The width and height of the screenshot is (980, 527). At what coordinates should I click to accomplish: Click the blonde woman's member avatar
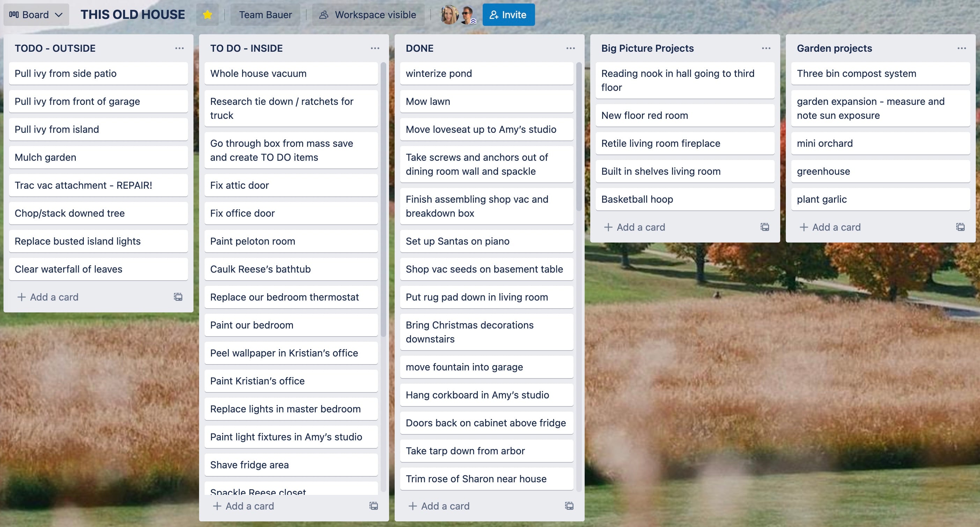(x=449, y=15)
